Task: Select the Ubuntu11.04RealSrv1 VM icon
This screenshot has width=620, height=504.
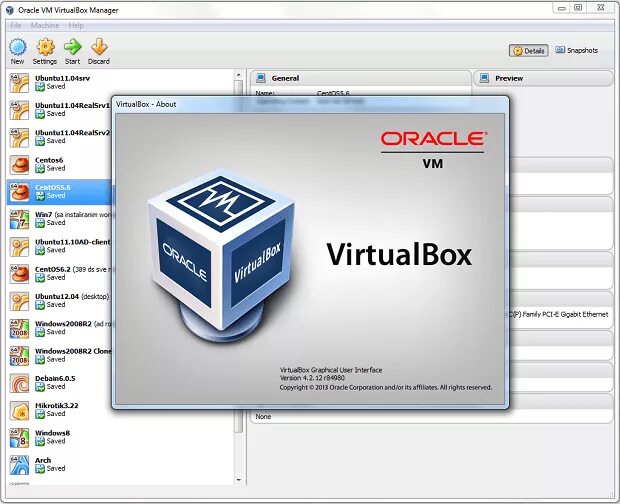Action: coord(19,110)
